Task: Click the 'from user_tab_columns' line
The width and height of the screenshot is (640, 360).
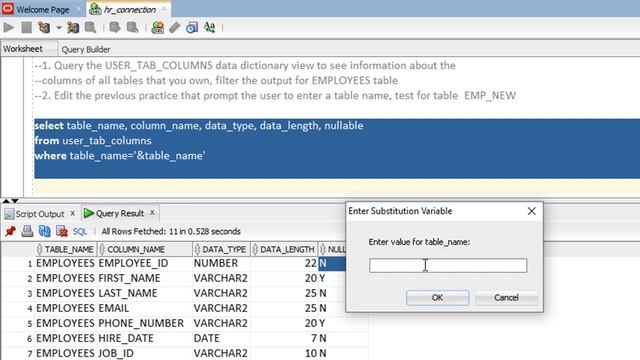Action: pyautogui.click(x=93, y=141)
